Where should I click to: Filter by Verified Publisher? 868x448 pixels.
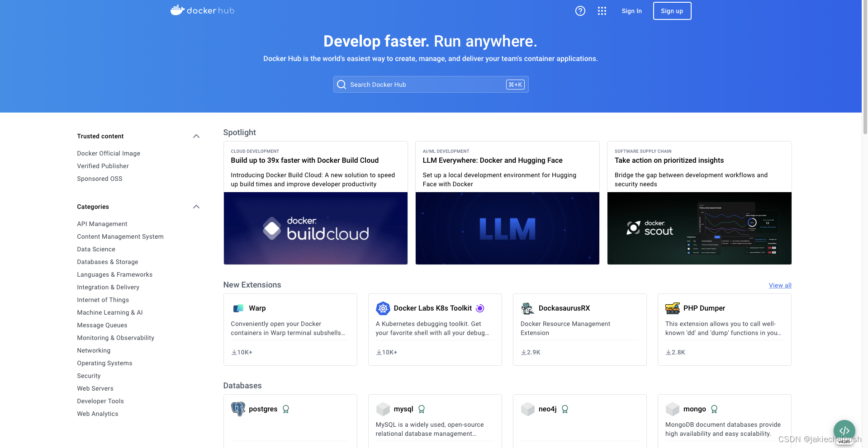[x=103, y=166]
